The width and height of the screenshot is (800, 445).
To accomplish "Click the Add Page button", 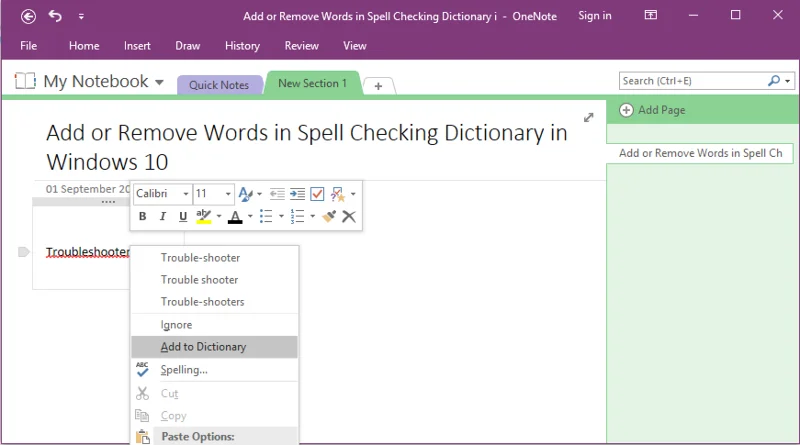I will 653,110.
